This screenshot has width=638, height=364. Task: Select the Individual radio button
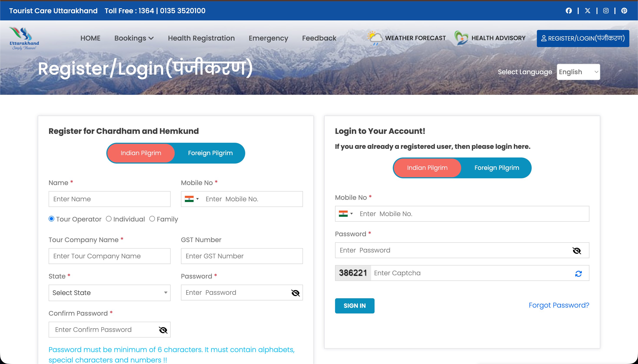[x=109, y=219]
